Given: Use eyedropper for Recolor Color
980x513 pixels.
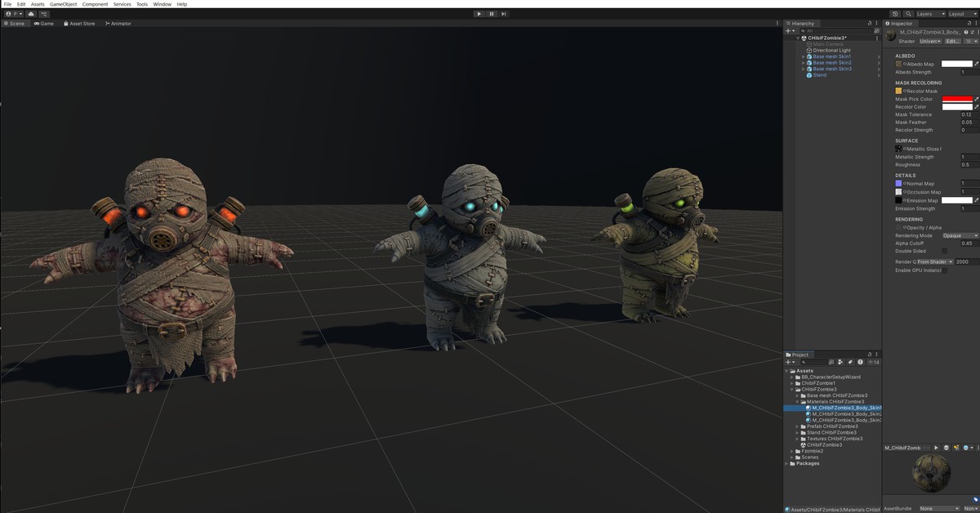Looking at the screenshot, I should (x=977, y=107).
